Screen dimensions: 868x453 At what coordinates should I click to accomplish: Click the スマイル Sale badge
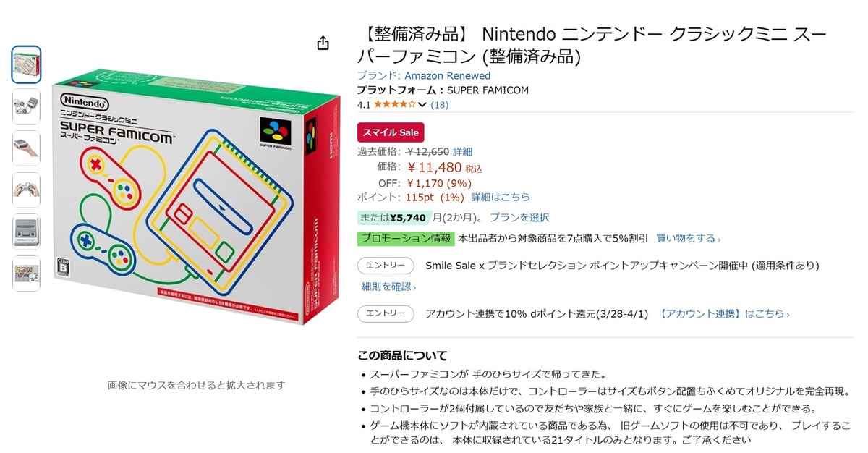click(391, 132)
